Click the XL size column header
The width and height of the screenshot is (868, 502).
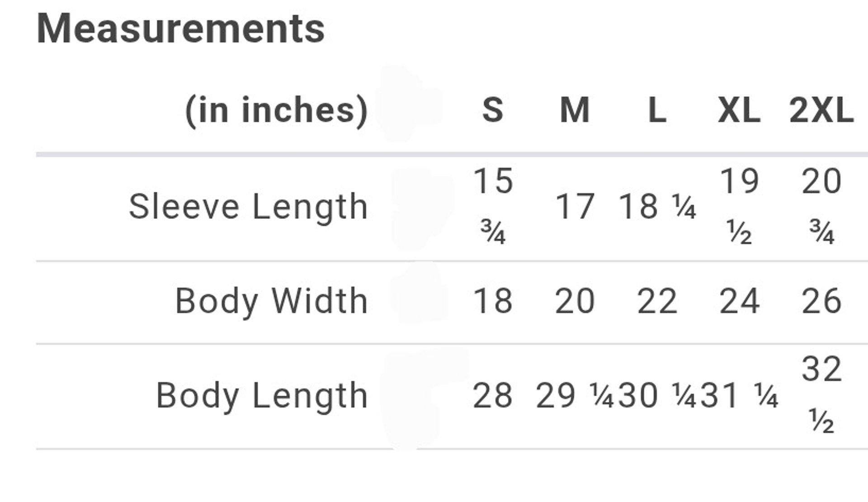point(739,110)
